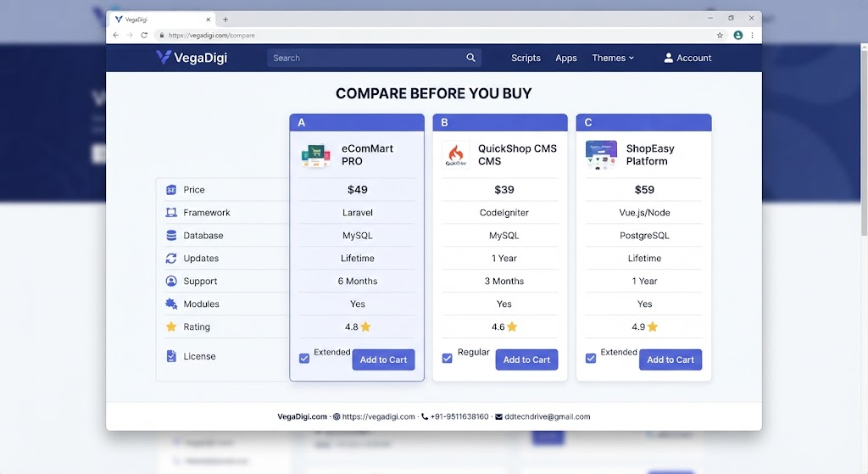
Task: Click the ddtechdrive@gmail.com email link
Action: click(x=548, y=416)
